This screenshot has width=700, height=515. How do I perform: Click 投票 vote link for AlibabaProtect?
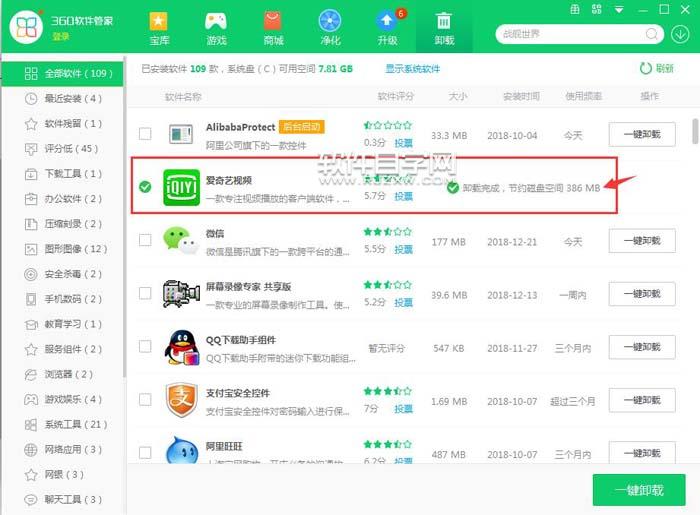[x=404, y=143]
